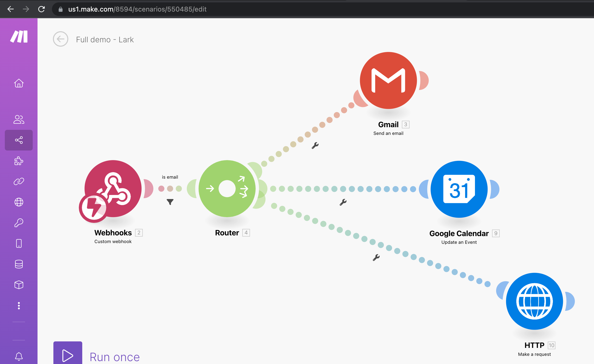Screen dimensions: 594x364
Task: Open the Notifications bell icon
Action: click(x=19, y=356)
